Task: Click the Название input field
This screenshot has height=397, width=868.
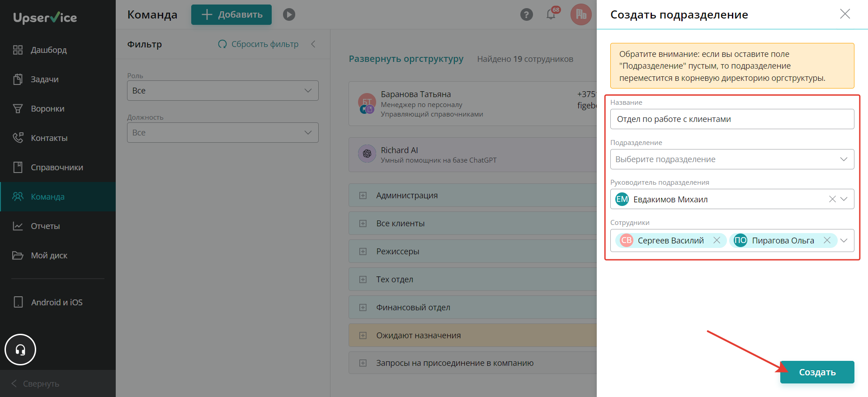Action: coord(732,119)
